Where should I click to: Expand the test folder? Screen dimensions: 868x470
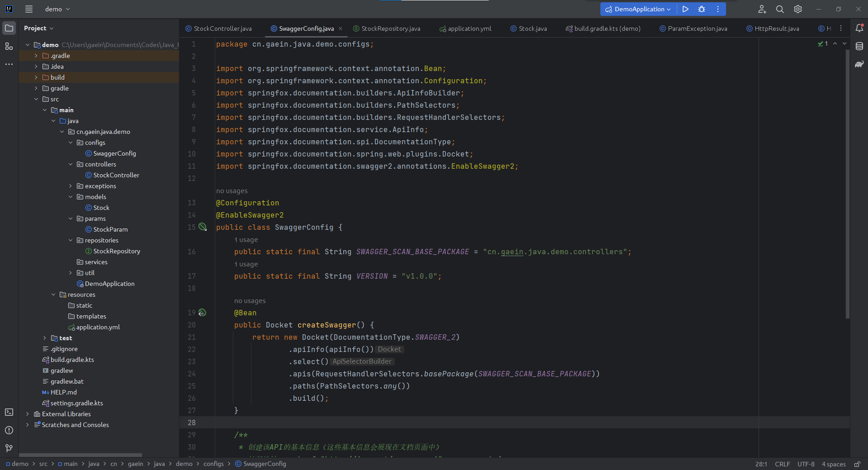tap(45, 338)
